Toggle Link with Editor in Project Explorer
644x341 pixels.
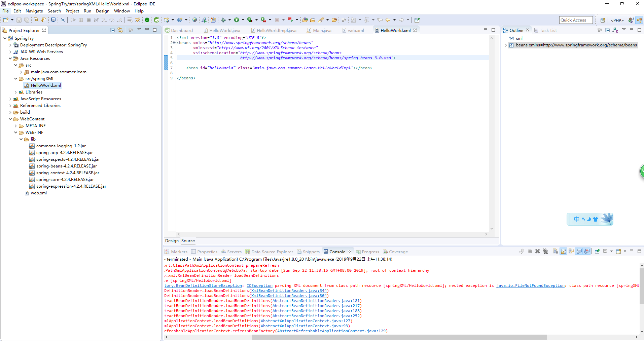(x=120, y=30)
